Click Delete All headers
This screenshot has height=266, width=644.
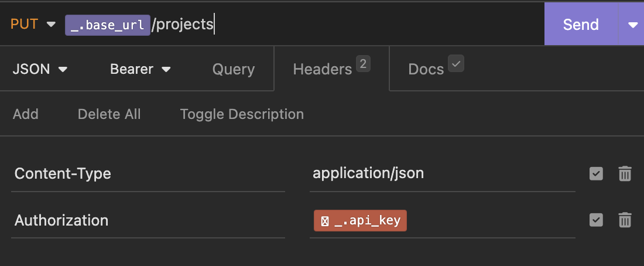pos(109,114)
